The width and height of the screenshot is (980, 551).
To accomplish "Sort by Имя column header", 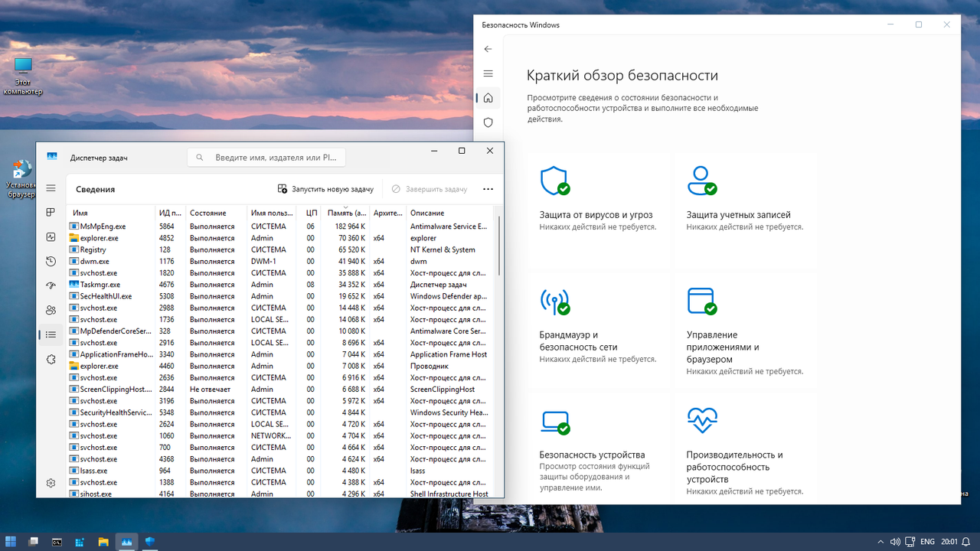I will [112, 213].
